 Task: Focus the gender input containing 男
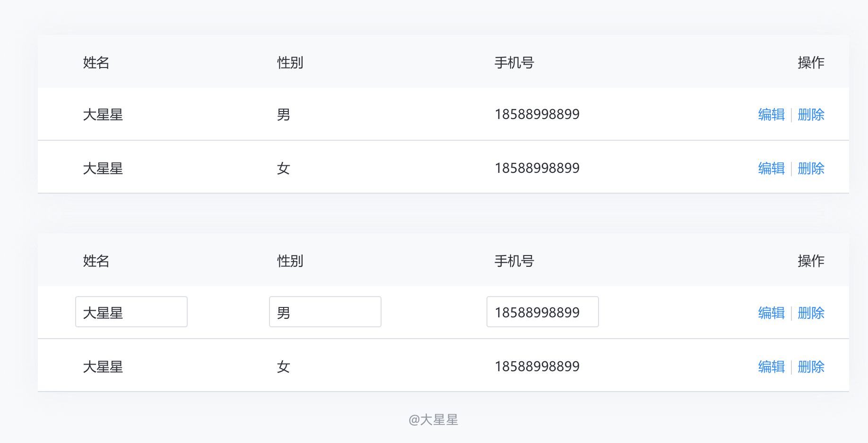(x=325, y=312)
